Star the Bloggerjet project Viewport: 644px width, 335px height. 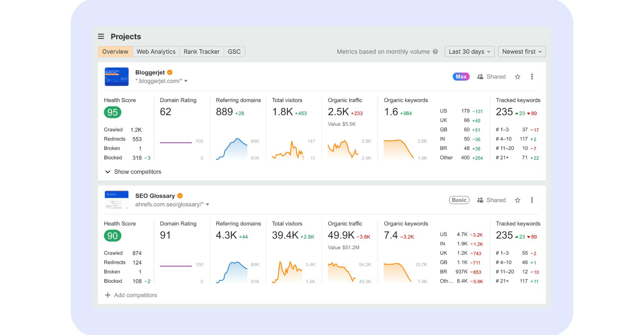tap(518, 77)
